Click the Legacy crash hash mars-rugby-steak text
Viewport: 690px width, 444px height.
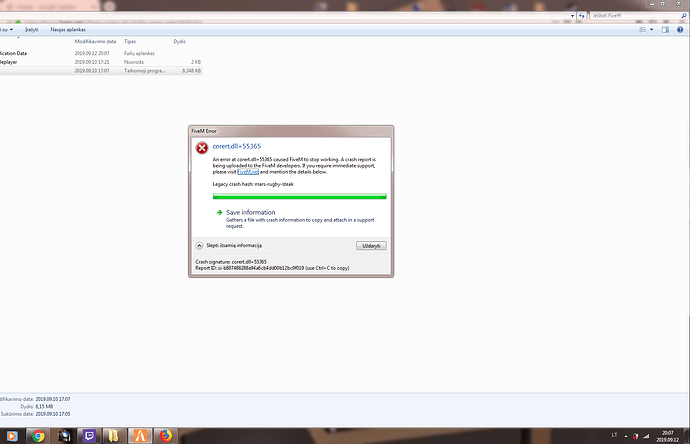tap(253, 184)
